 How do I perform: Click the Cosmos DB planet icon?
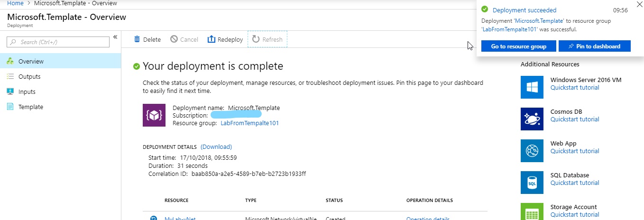click(x=532, y=119)
